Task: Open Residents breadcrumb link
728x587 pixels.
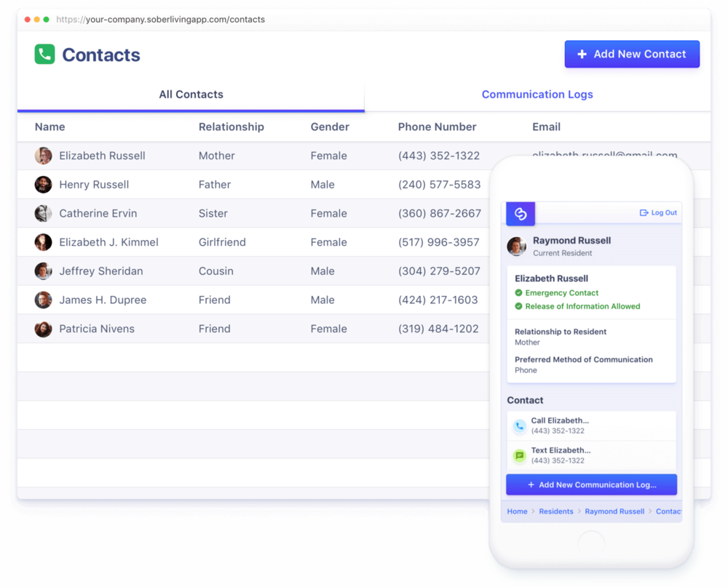Action: tap(555, 511)
